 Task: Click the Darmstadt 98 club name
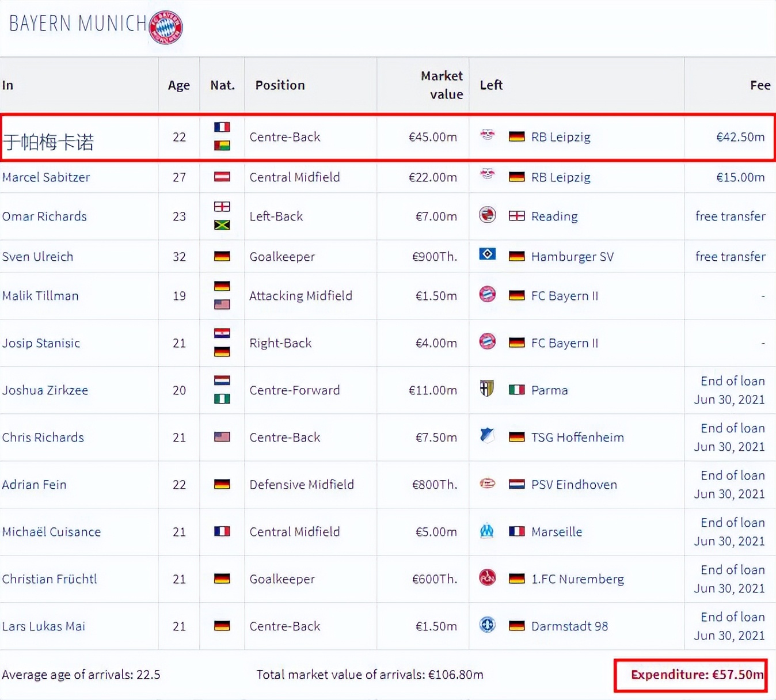pyautogui.click(x=569, y=626)
